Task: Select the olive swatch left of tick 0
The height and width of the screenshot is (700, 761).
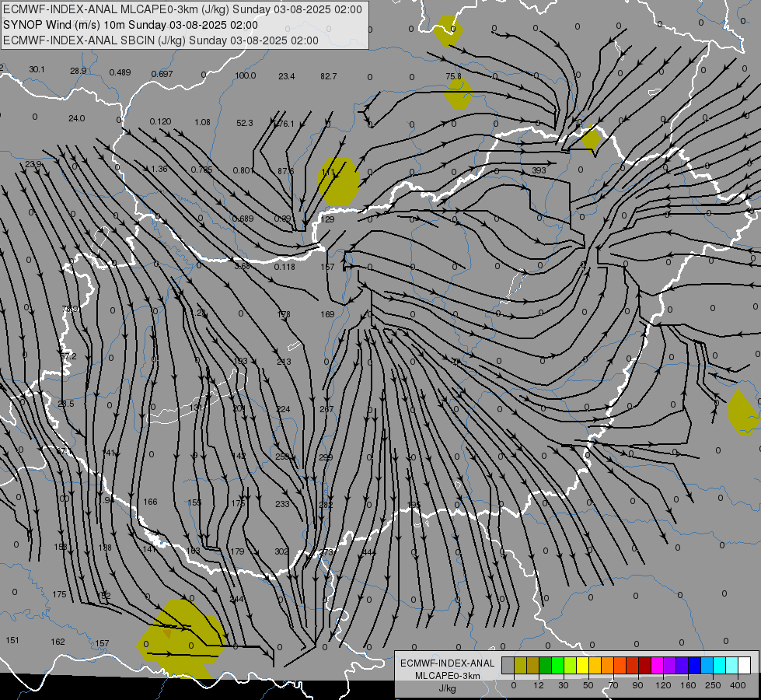Action: tap(520, 665)
